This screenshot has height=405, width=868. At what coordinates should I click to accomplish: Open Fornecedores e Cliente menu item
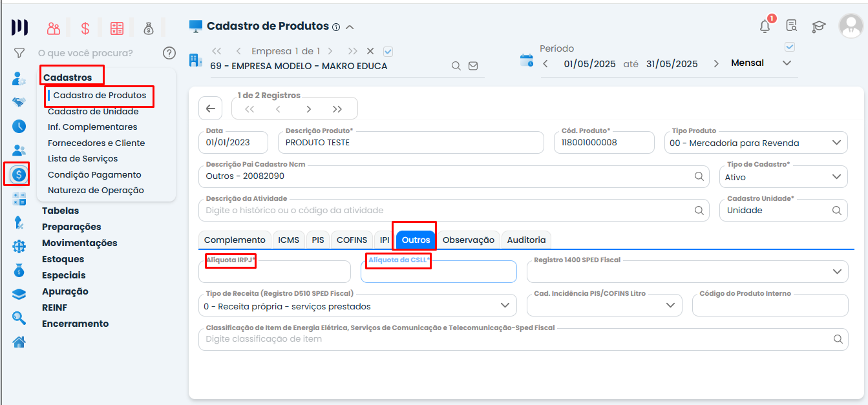pos(96,143)
